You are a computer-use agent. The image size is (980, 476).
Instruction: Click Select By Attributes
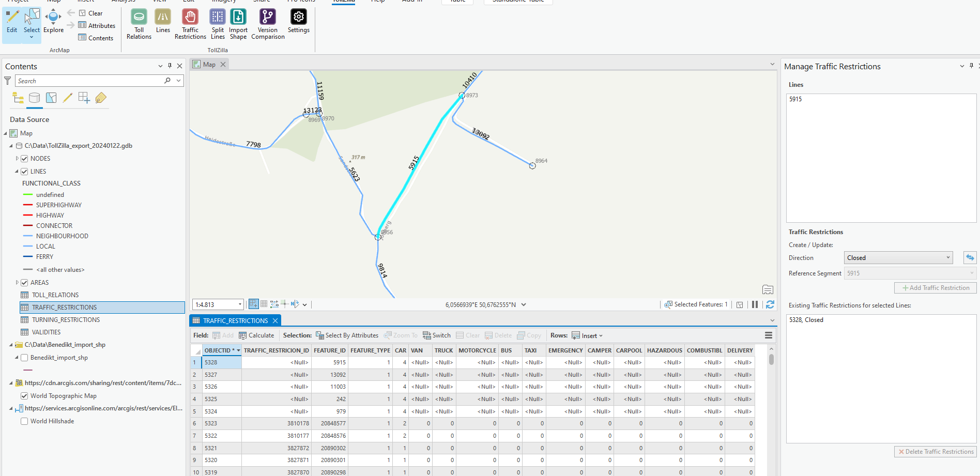coord(347,335)
